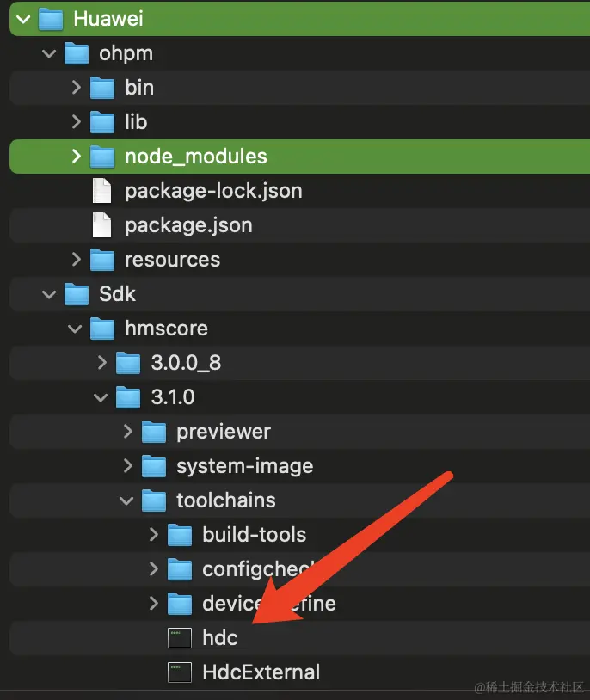Image resolution: width=590 pixels, height=700 pixels.
Task: Click the hdc executable file icon
Action: pos(179,638)
